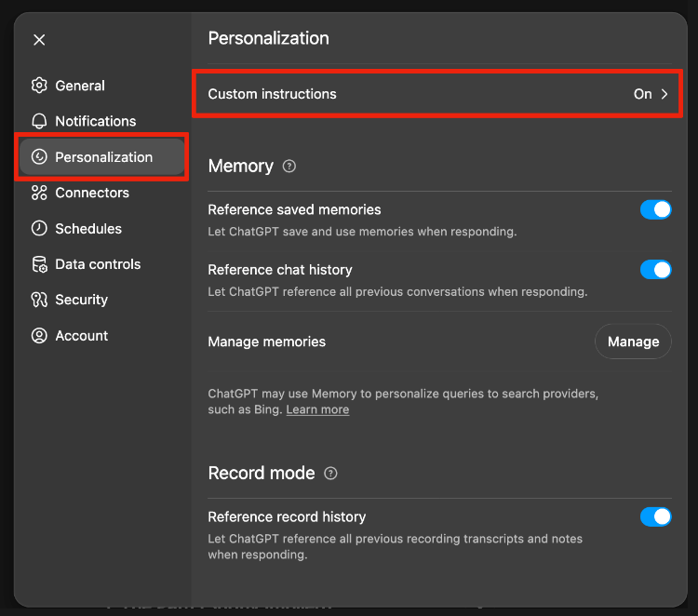Screen dimensions: 698x616
Task: Show help for Memory section
Action: tap(289, 167)
